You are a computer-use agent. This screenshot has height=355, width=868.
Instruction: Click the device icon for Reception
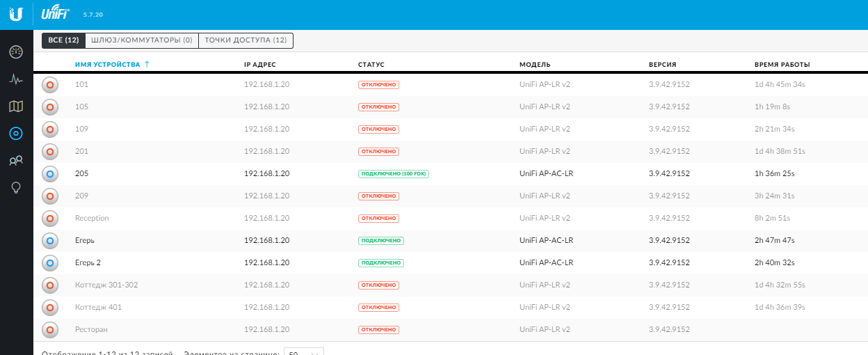point(50,218)
